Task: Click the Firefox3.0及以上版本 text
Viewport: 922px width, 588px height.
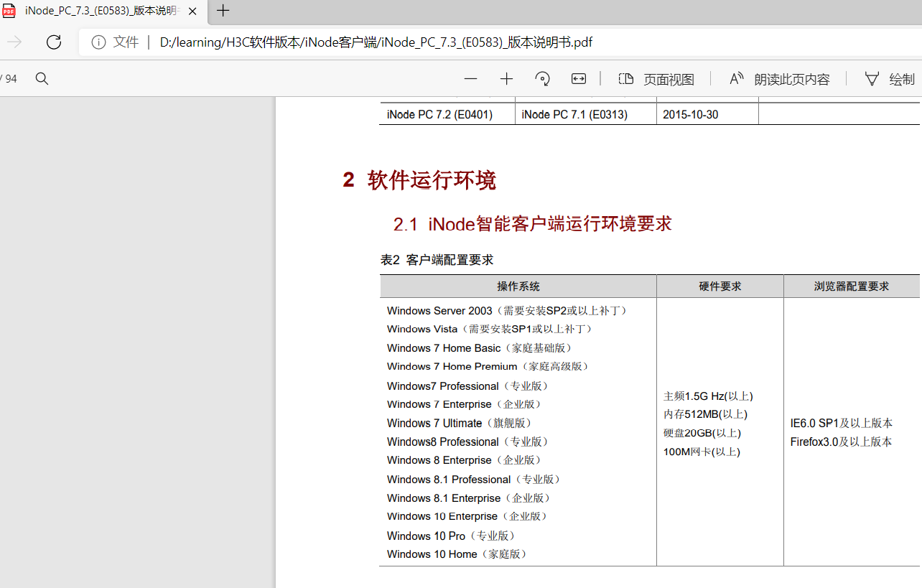Action: tap(842, 442)
